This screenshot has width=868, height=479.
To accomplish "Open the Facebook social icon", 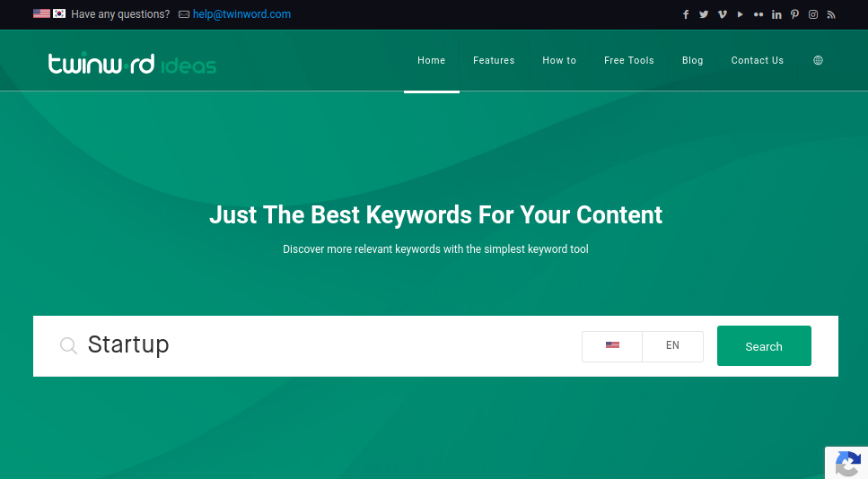I will [685, 14].
